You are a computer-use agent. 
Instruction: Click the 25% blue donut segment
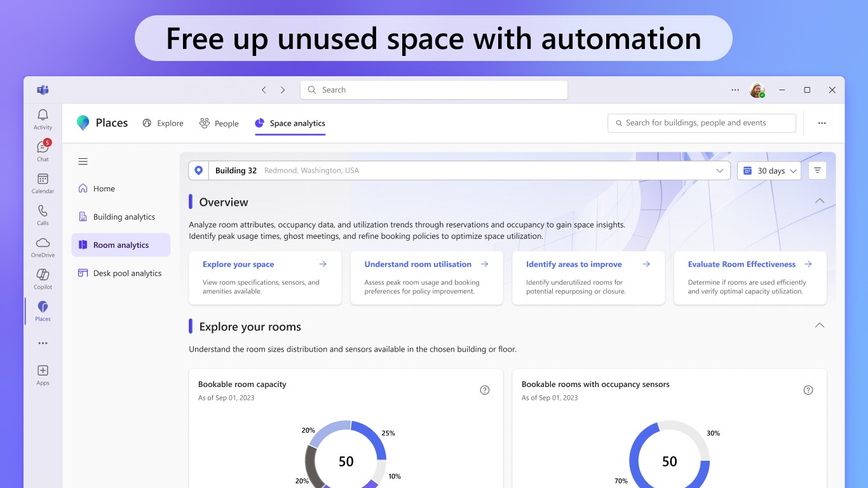(x=372, y=438)
